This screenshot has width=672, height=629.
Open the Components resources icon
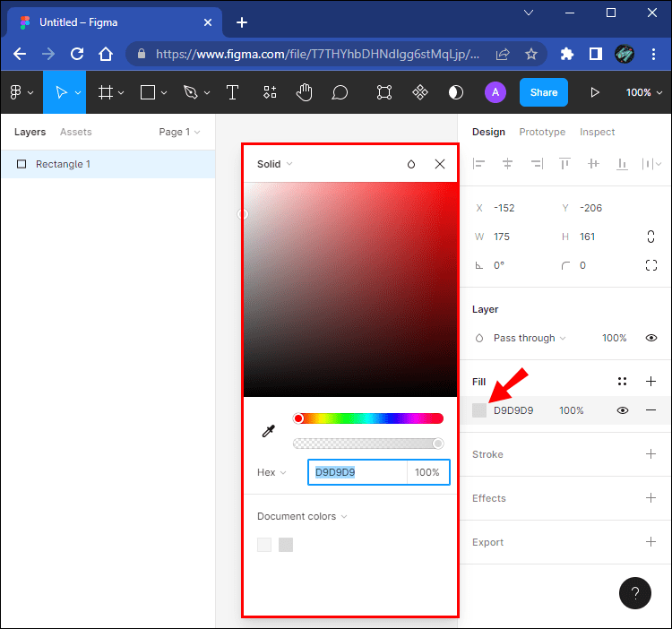click(270, 92)
